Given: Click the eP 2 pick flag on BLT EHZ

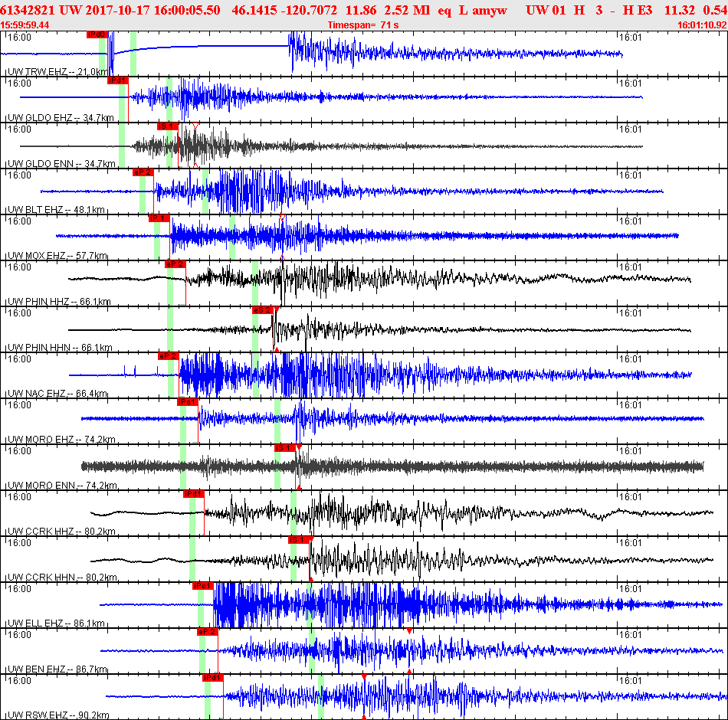Looking at the screenshot, I should (143, 172).
